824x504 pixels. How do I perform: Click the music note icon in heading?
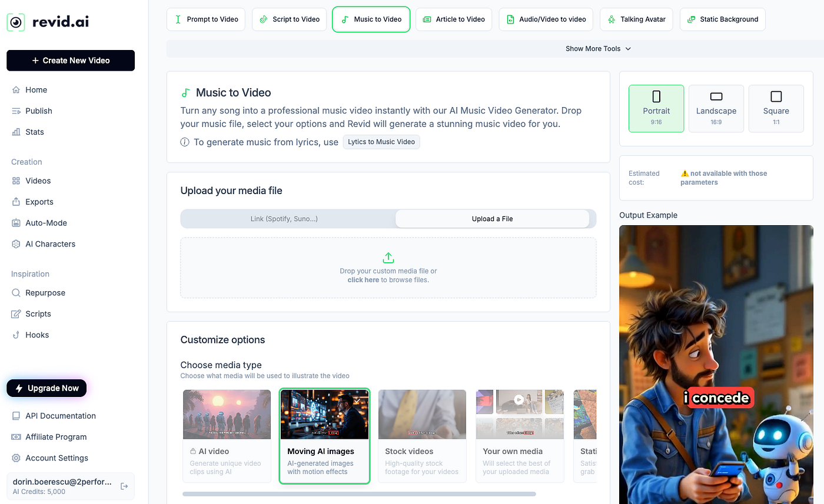tap(185, 93)
